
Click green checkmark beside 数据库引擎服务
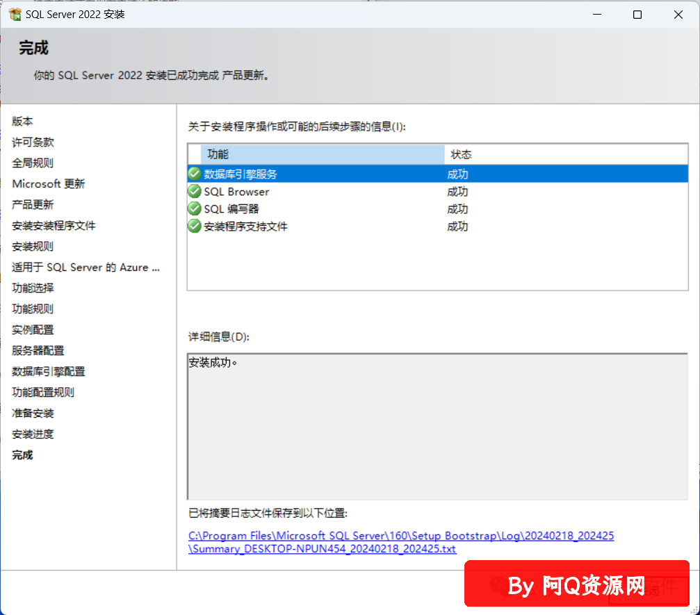tap(194, 174)
